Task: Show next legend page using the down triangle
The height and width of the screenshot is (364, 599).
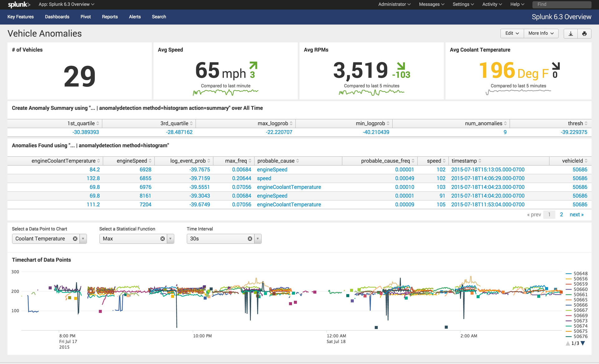Action: [582, 343]
